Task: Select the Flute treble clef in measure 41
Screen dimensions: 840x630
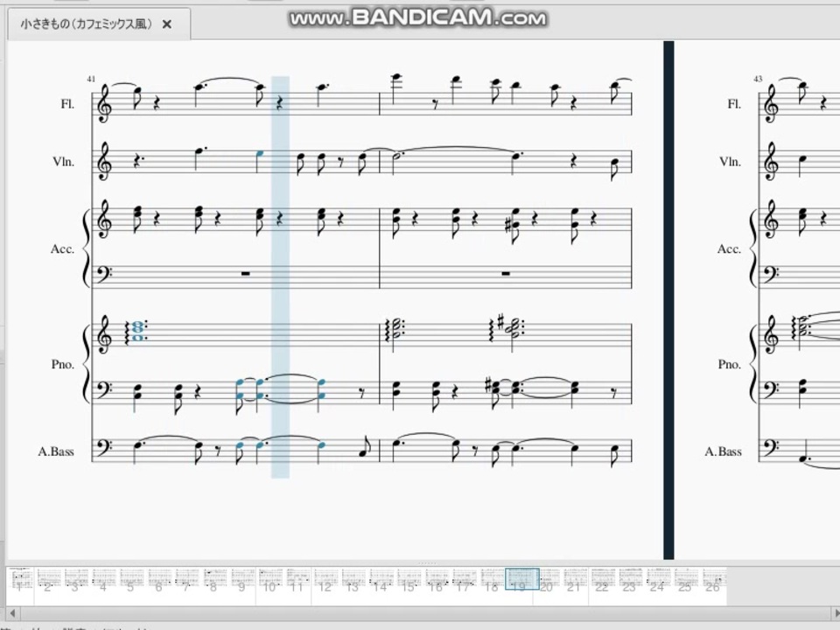Action: pyautogui.click(x=104, y=104)
